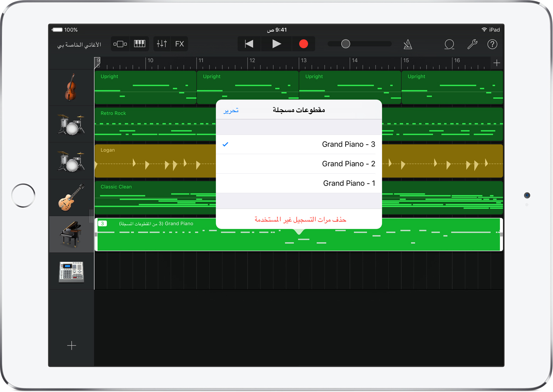This screenshot has width=553, height=392.
Task: Toggle the metronome on or off
Action: [x=408, y=44]
